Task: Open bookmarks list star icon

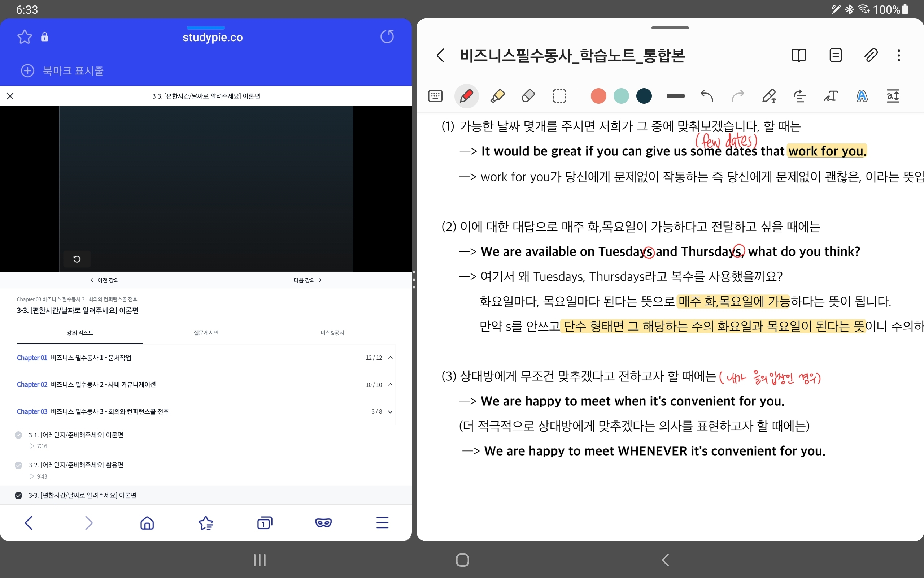Action: point(206,523)
